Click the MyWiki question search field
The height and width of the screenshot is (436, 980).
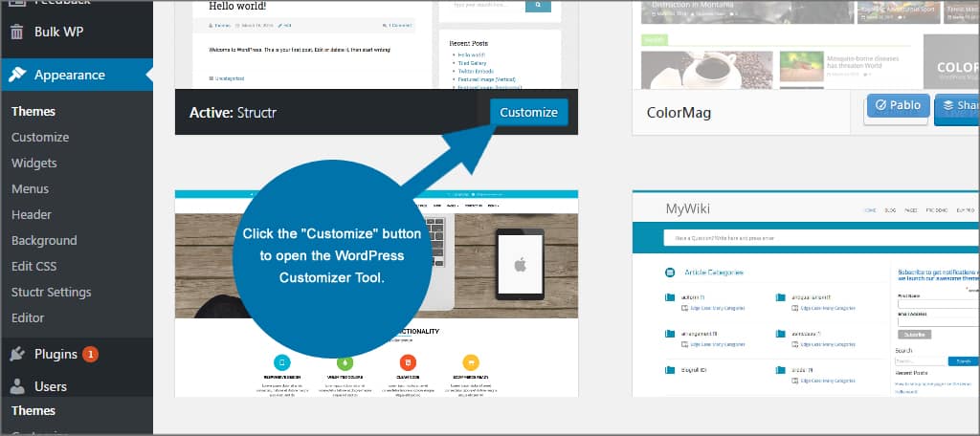click(x=821, y=238)
